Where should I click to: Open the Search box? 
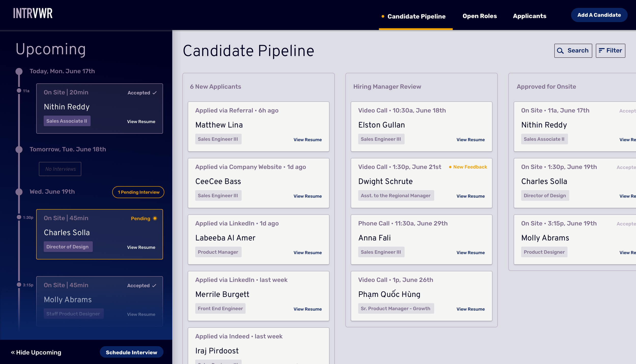(x=573, y=51)
